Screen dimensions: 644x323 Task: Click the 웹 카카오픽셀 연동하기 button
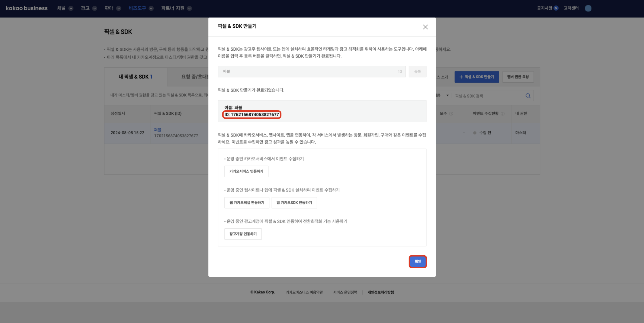(x=247, y=202)
